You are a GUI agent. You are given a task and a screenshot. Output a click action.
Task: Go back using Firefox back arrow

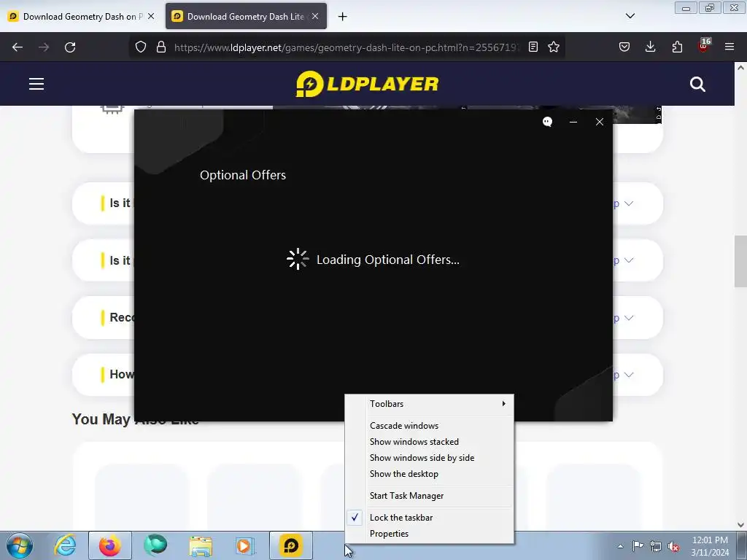18,47
